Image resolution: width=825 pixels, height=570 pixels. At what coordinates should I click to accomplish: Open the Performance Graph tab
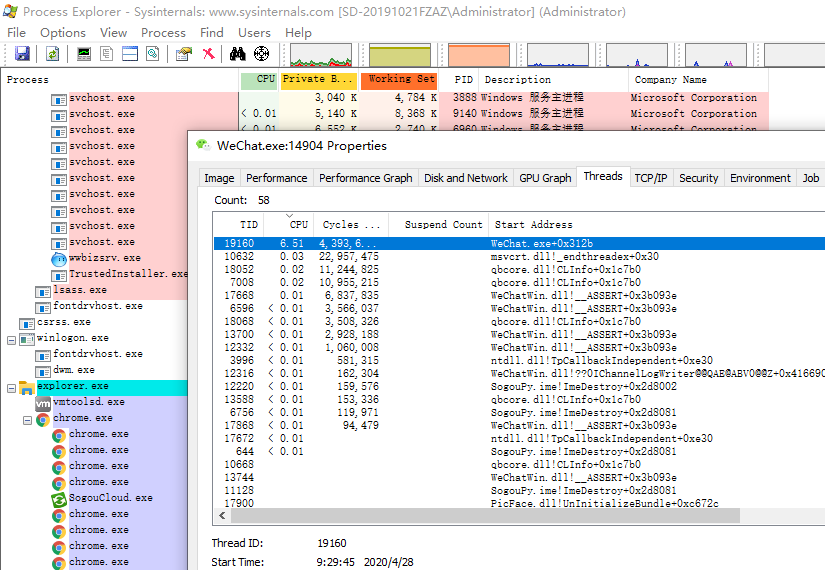[x=365, y=178]
